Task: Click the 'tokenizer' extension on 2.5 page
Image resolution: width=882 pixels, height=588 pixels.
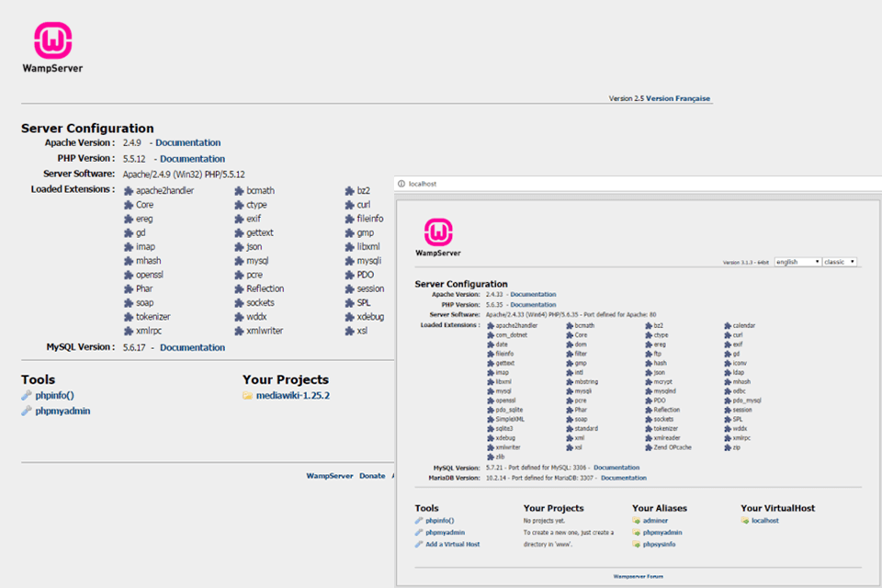Action: click(153, 317)
